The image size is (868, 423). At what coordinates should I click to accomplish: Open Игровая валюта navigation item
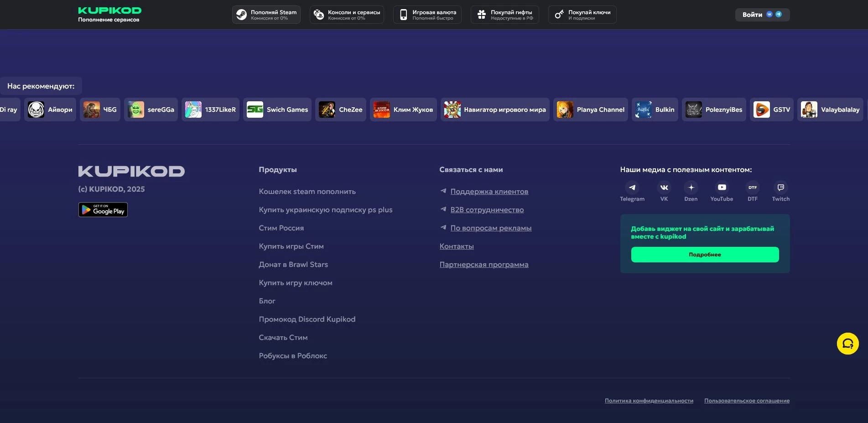click(x=427, y=15)
